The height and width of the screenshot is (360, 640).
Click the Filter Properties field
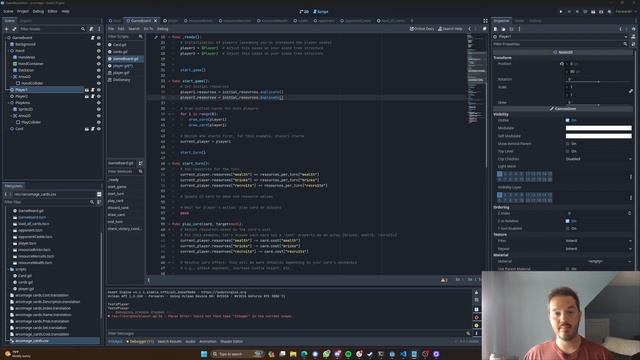coord(560,44)
